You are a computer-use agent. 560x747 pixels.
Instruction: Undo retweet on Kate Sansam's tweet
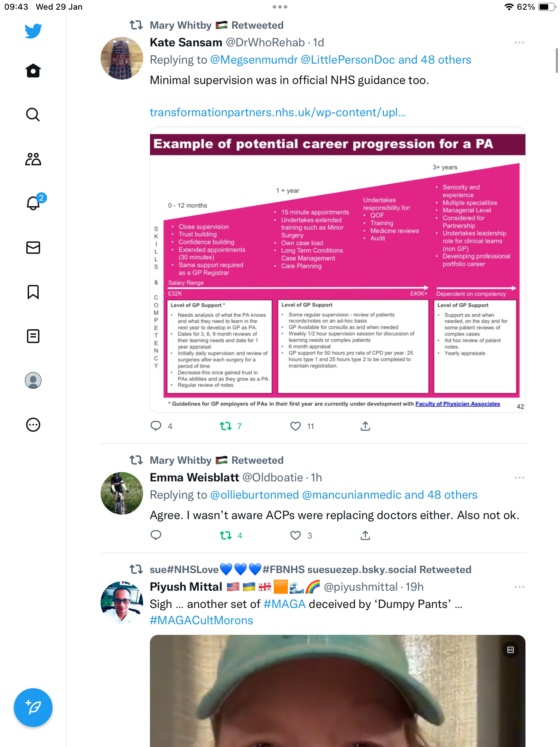click(226, 426)
